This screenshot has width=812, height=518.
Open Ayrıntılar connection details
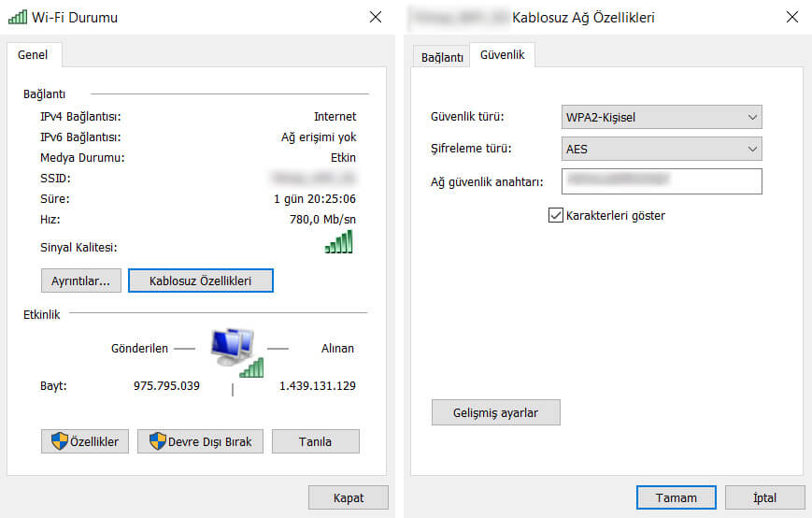[80, 281]
